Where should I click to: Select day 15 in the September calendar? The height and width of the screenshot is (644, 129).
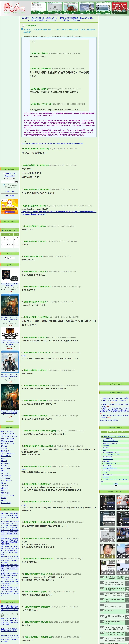[x=2, y=242]
